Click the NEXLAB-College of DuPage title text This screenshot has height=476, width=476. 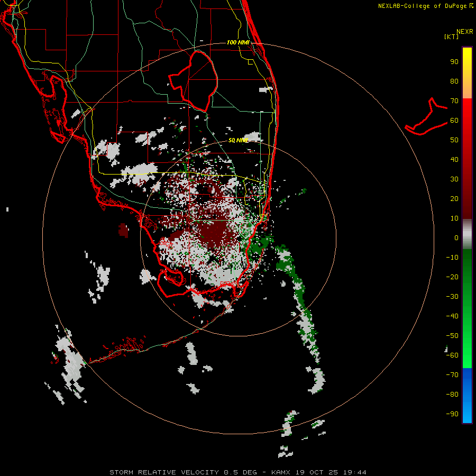425,6
